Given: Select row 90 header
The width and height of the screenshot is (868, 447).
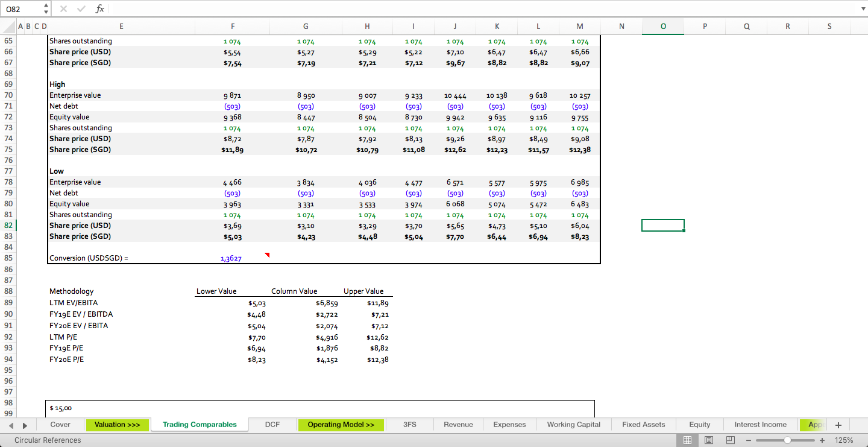Looking at the screenshot, I should (8, 314).
